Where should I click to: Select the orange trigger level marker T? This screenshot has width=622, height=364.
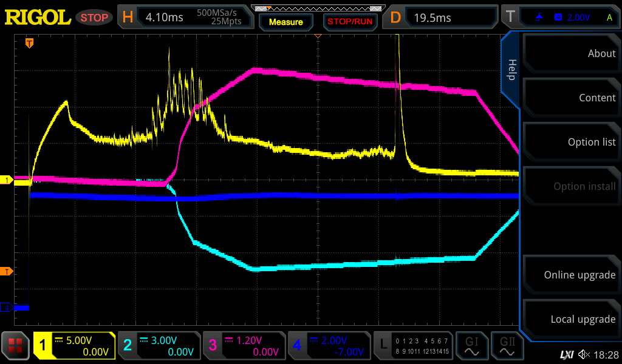pyautogui.click(x=7, y=271)
